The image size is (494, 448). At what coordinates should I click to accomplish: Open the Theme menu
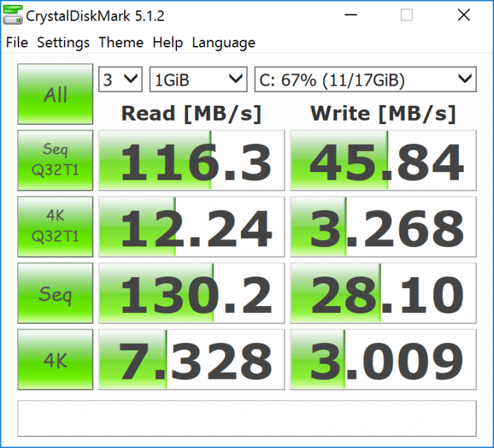[x=121, y=43]
